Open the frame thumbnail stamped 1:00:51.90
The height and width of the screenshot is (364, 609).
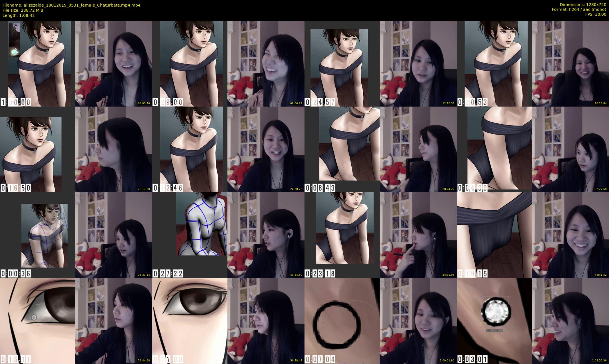click(x=380, y=321)
